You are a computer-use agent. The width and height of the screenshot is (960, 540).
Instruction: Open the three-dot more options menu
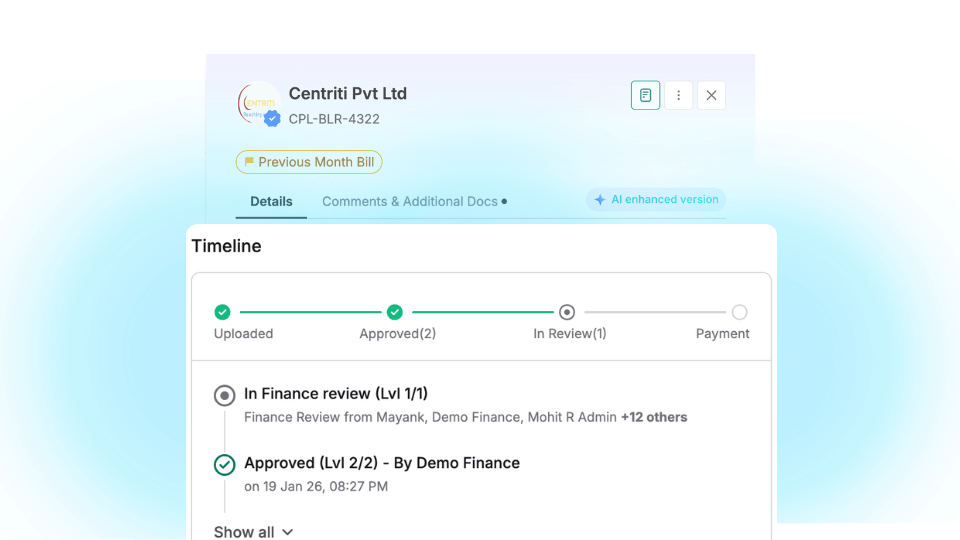678,95
